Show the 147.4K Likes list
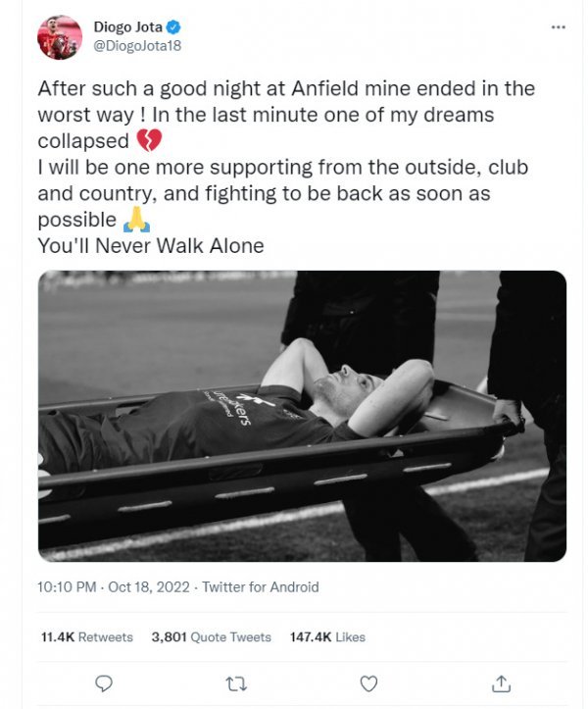This screenshot has width=588, height=709. [x=327, y=636]
